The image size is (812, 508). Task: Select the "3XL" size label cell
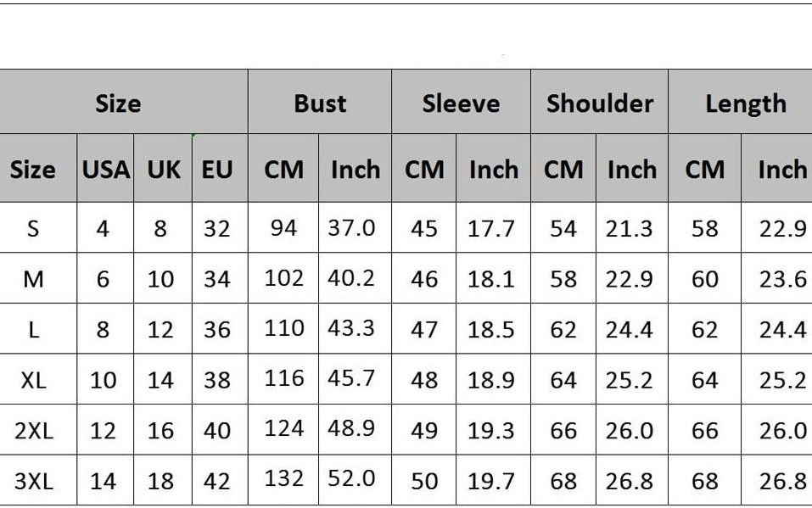[x=33, y=481]
